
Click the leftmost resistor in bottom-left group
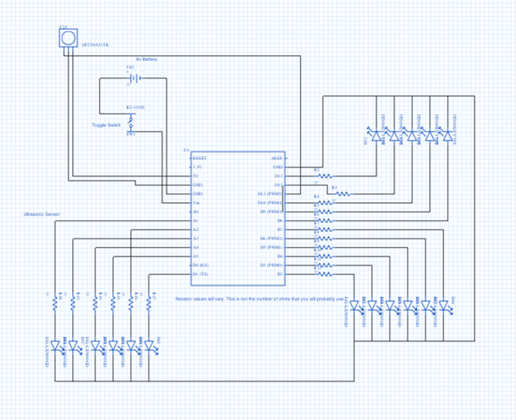point(56,304)
